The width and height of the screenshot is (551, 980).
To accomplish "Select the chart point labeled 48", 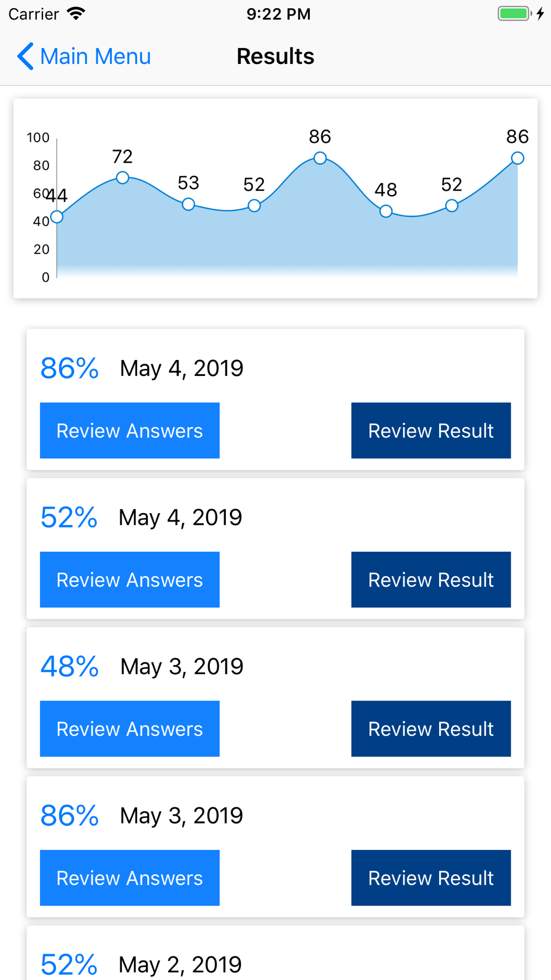I will tap(386, 211).
